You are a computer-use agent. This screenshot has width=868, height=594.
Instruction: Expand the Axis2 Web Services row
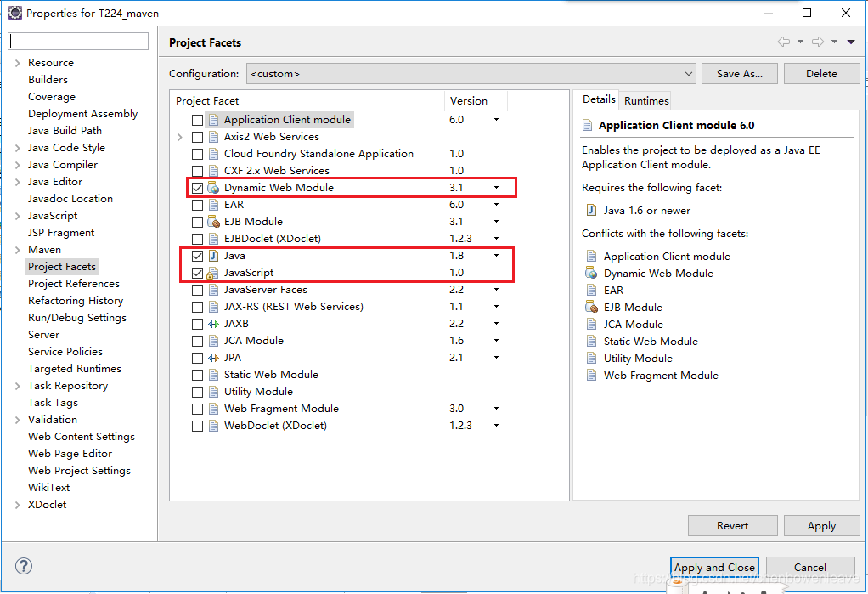pos(179,137)
